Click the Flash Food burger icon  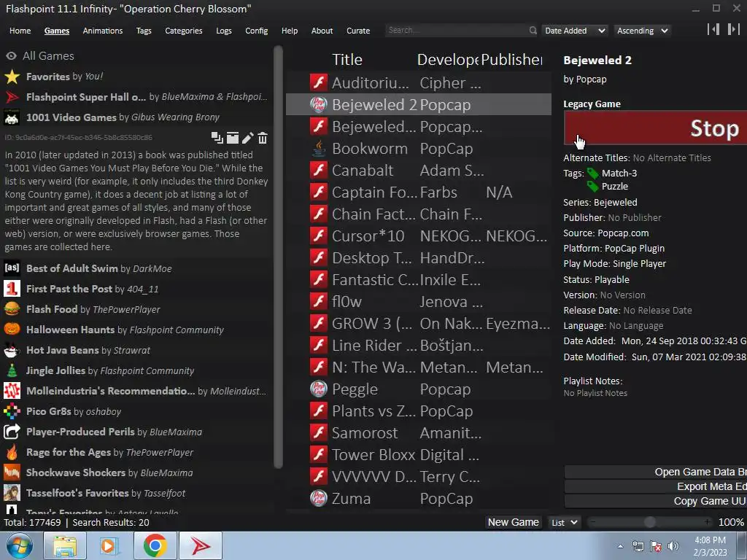click(x=12, y=309)
